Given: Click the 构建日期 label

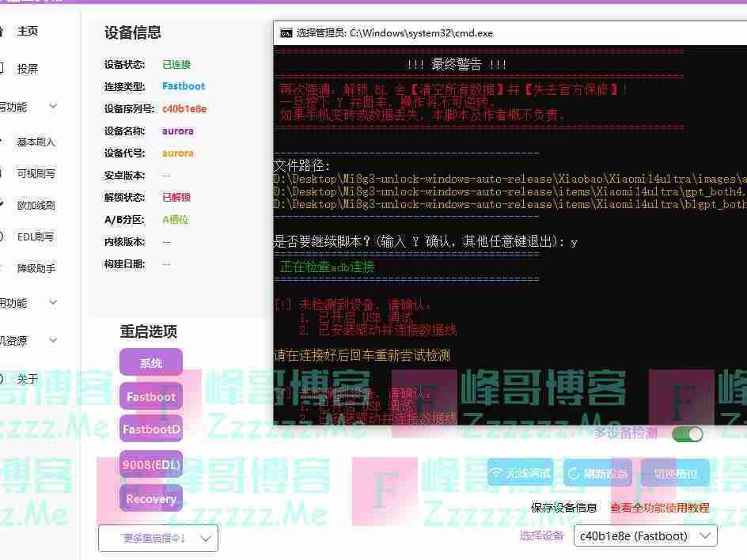Looking at the screenshot, I should tap(125, 264).
